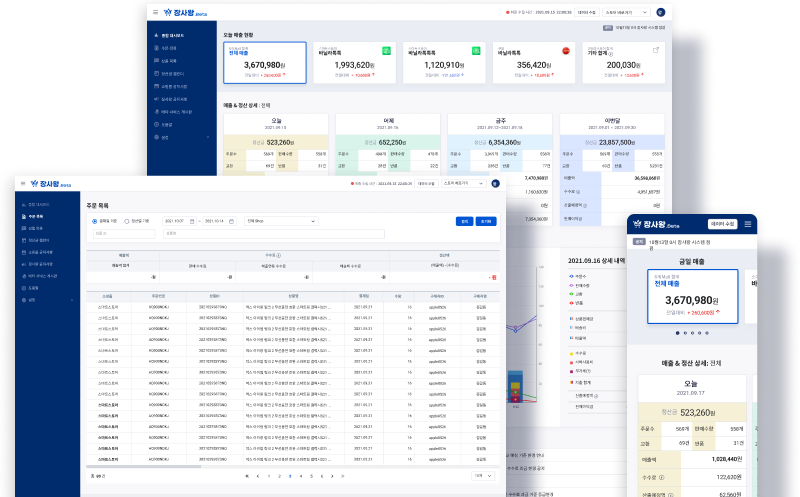Click the blue 검색 search button
Screen dimensions: 800x497
463,221
